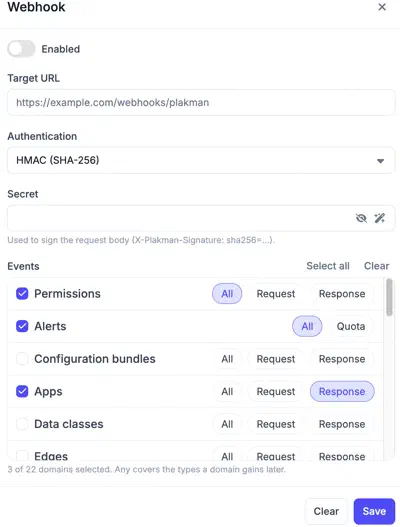Screen dimensions: 400x527
Task: Uncheck the Apps checkbox
Action: click(22, 391)
